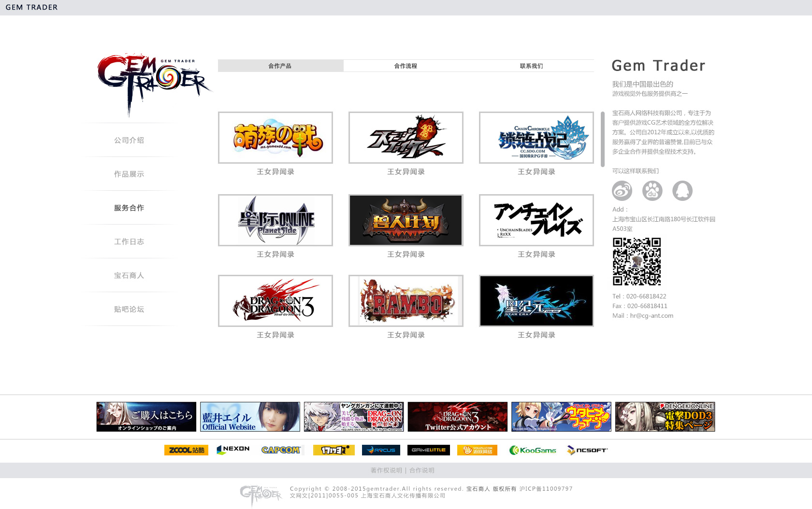Open the Unchain Blades ReXX thumbnail

[536, 220]
